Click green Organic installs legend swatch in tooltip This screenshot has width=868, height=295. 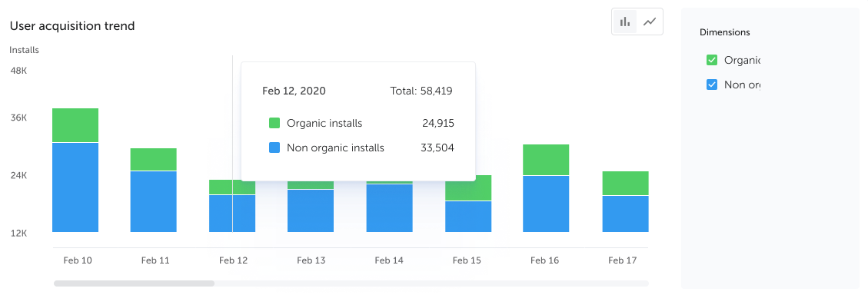pos(274,123)
